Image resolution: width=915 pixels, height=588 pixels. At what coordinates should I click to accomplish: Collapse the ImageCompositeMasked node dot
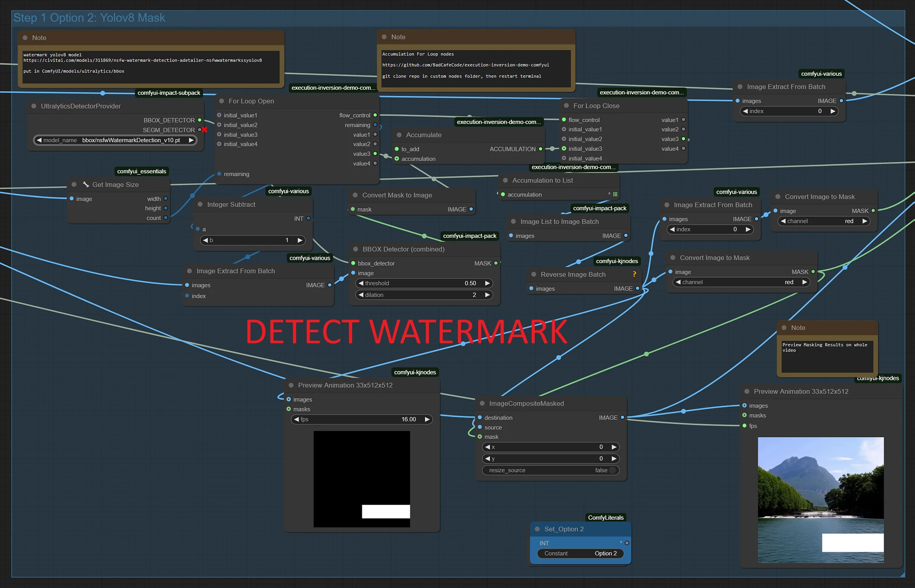(482, 404)
